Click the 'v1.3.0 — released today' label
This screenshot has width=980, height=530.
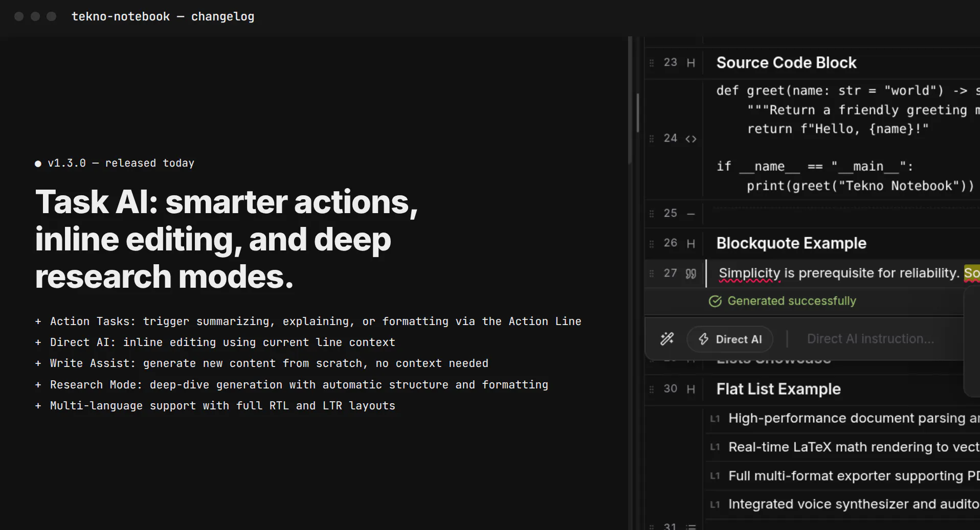(121, 163)
